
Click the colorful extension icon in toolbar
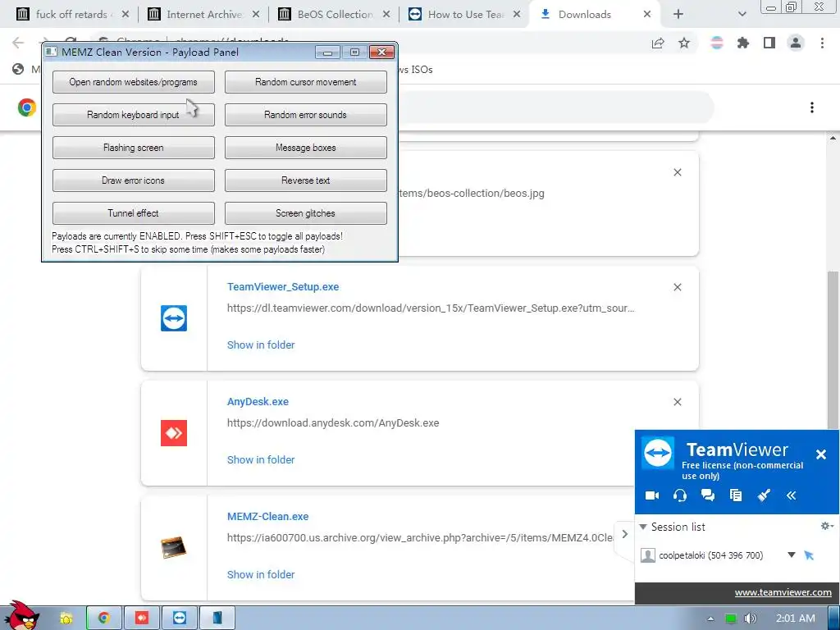point(717,43)
